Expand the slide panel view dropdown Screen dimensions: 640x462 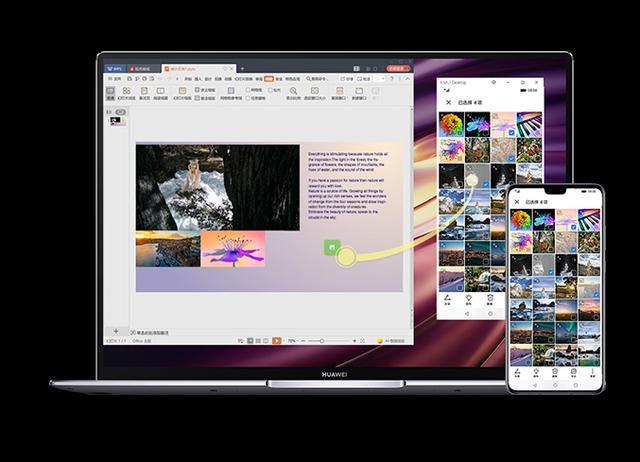click(120, 112)
